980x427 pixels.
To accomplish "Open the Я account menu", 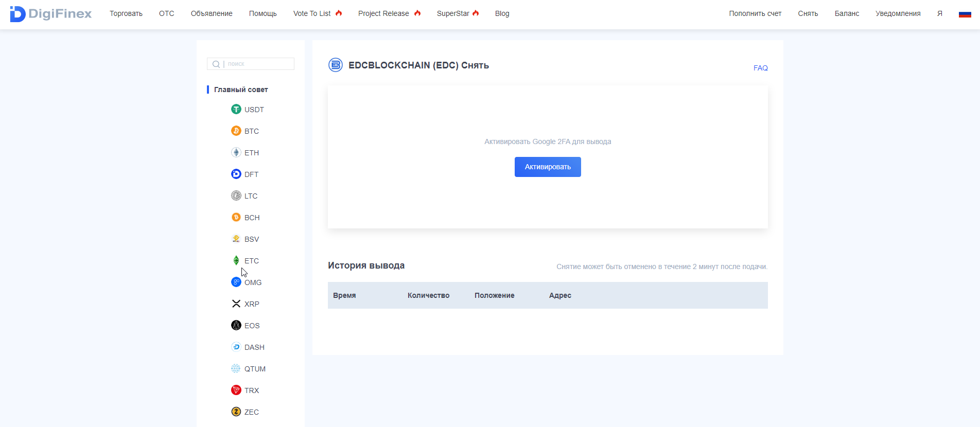I will 940,13.
